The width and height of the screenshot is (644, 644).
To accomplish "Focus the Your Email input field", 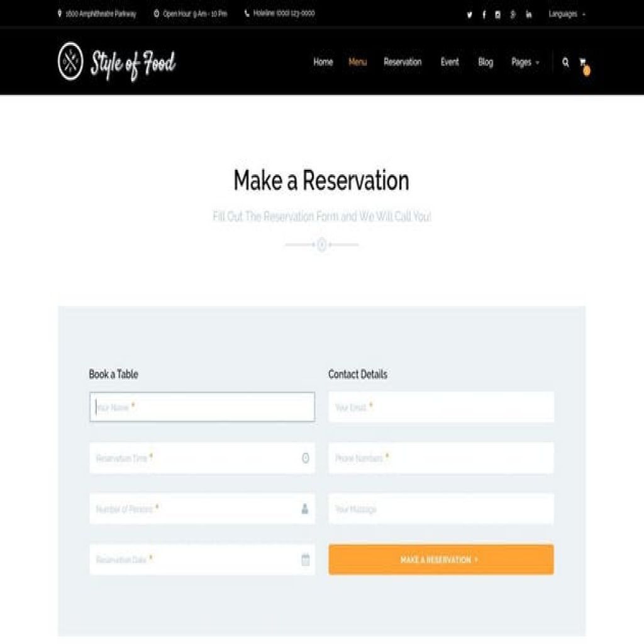I will point(441,407).
